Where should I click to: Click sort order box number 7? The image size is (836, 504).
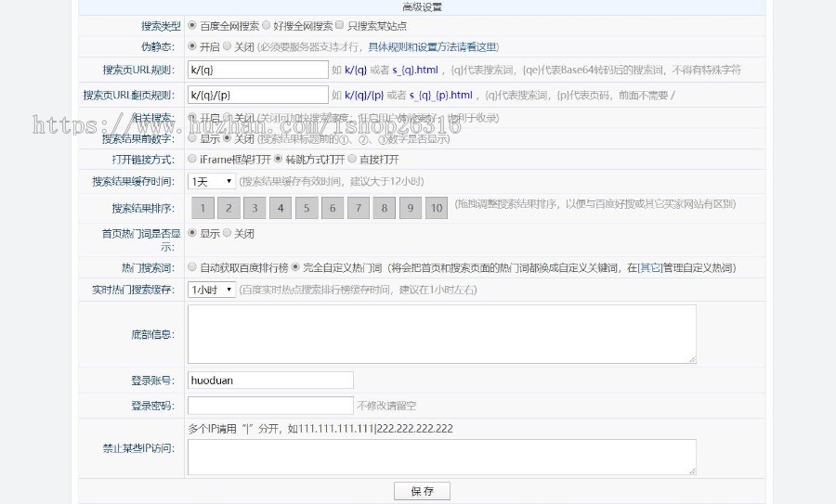coord(359,208)
